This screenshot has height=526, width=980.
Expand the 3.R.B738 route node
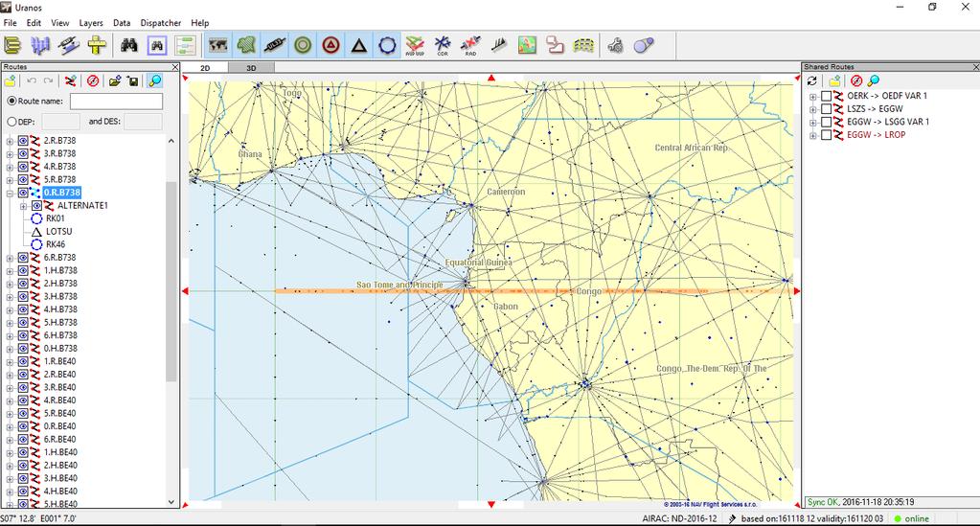coord(10,154)
